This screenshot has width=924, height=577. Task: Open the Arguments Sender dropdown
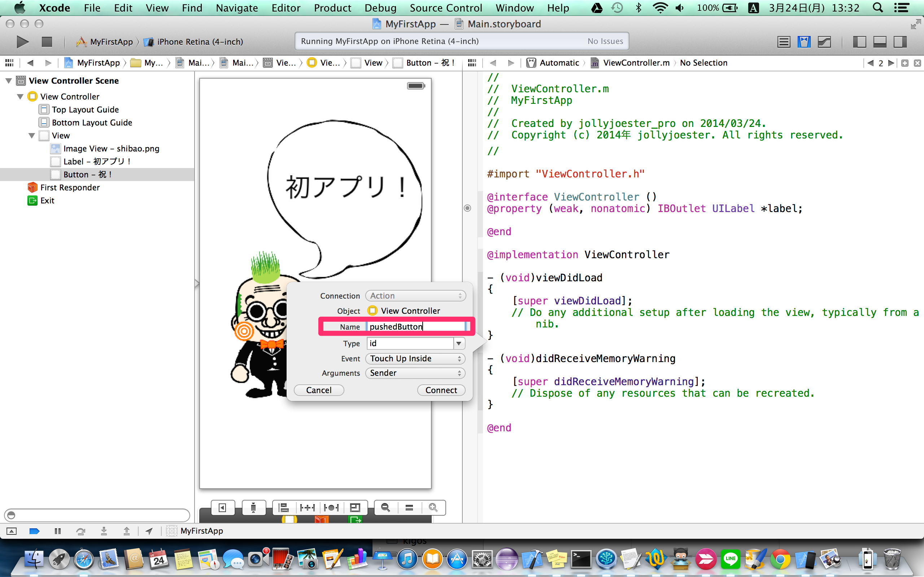click(415, 373)
